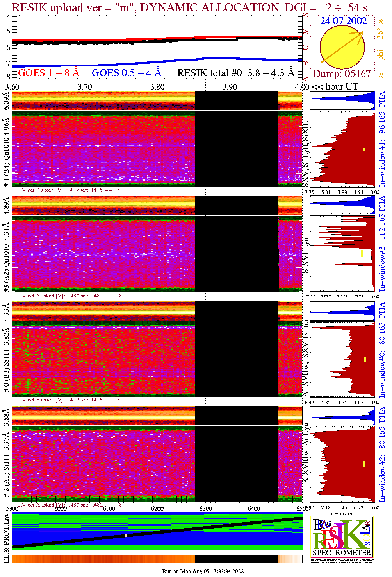Click the 3.80 hour tick label
Image resolution: width=392 pixels, height=577 pixels.
click(157, 87)
